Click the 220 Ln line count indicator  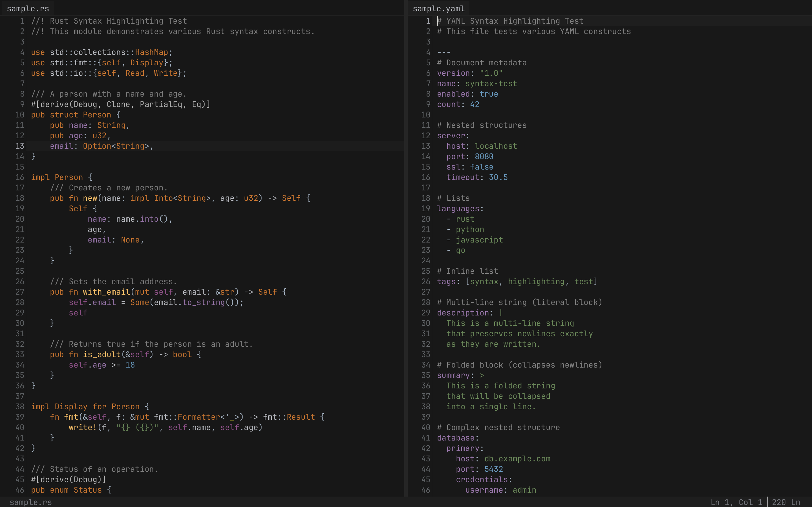tap(785, 502)
